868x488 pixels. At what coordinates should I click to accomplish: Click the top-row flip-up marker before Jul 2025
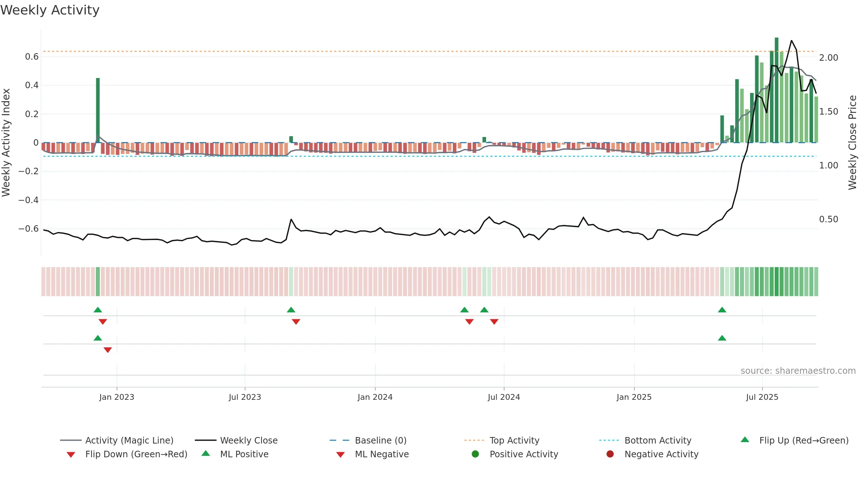tap(722, 310)
